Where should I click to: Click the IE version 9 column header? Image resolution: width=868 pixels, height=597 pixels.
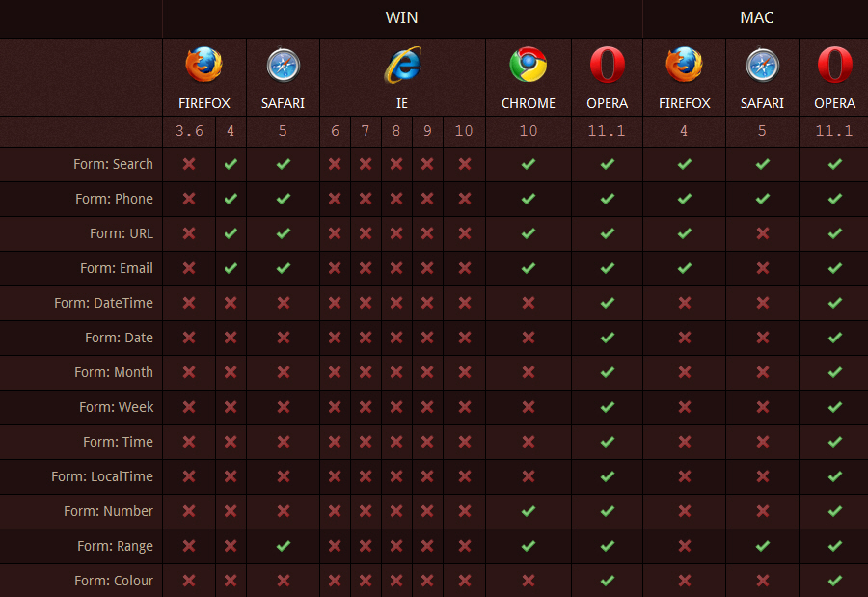[427, 131]
